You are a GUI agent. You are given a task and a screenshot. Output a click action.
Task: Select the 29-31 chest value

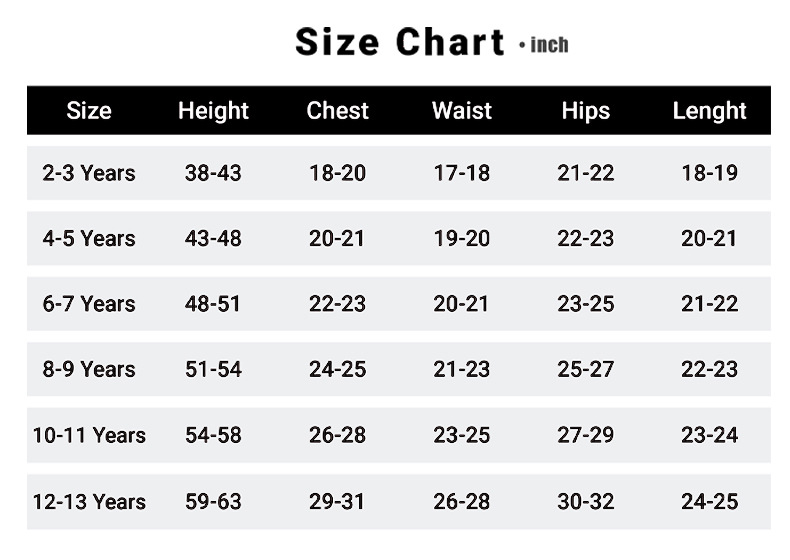tap(337, 502)
